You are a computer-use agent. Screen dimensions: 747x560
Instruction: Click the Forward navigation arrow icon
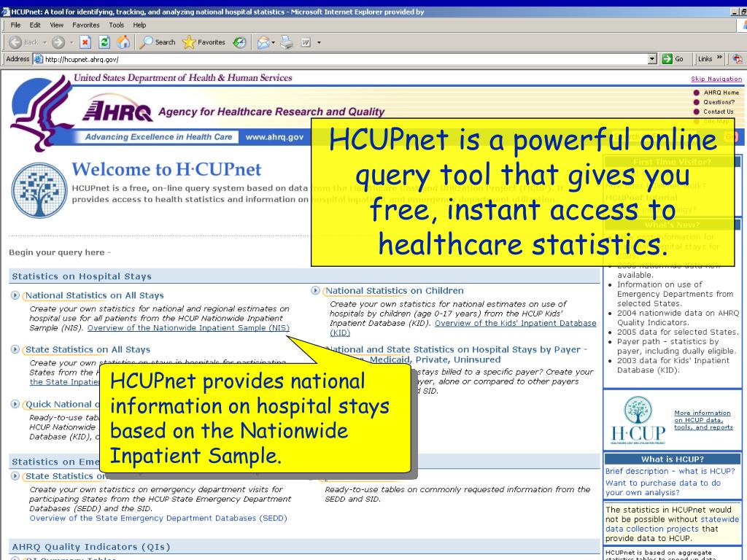pyautogui.click(x=58, y=42)
